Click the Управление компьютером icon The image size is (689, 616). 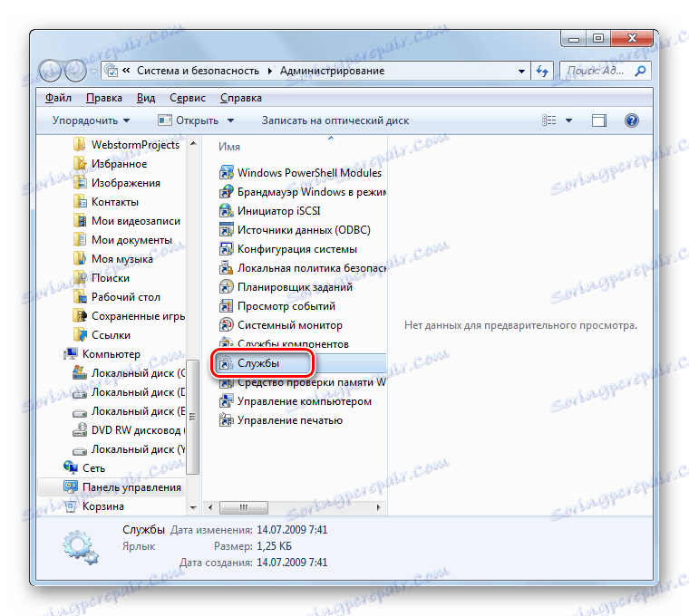(x=227, y=401)
